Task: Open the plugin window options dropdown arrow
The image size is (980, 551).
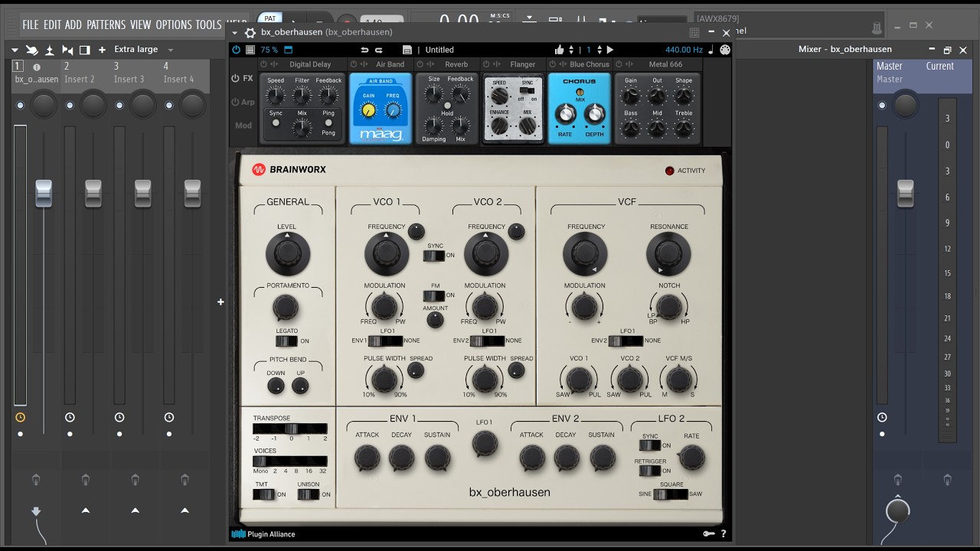Action: [x=234, y=33]
